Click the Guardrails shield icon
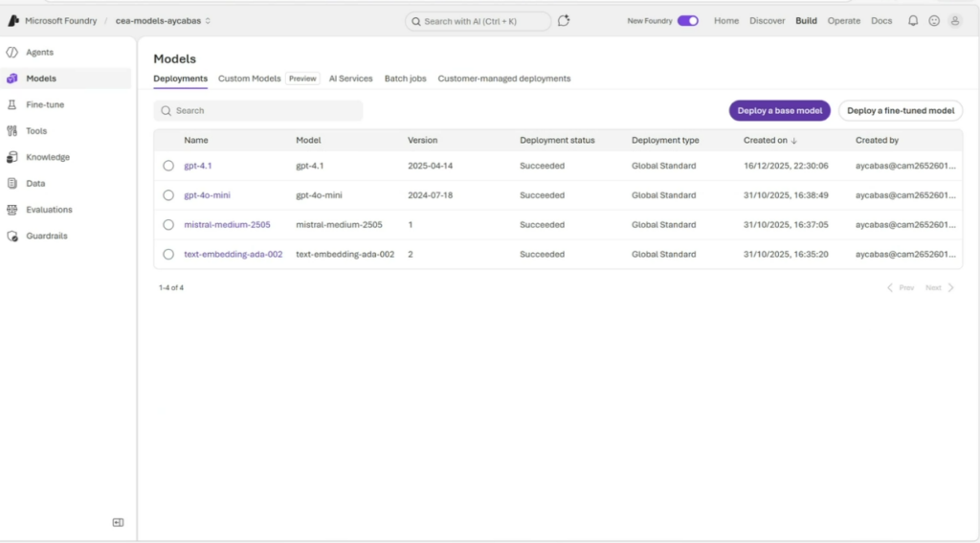The width and height of the screenshot is (980, 543). tap(12, 236)
